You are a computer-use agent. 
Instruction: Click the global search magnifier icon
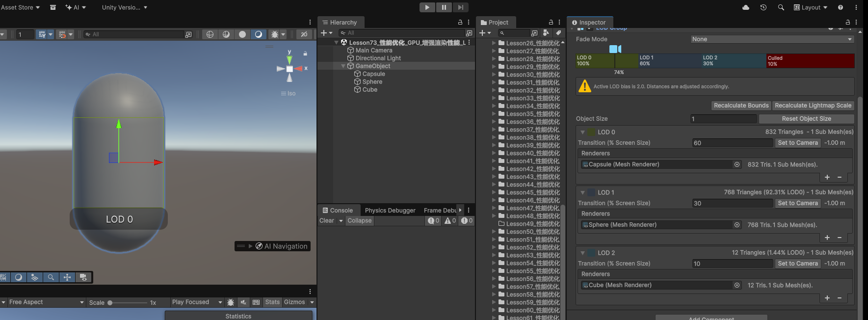tap(781, 7)
